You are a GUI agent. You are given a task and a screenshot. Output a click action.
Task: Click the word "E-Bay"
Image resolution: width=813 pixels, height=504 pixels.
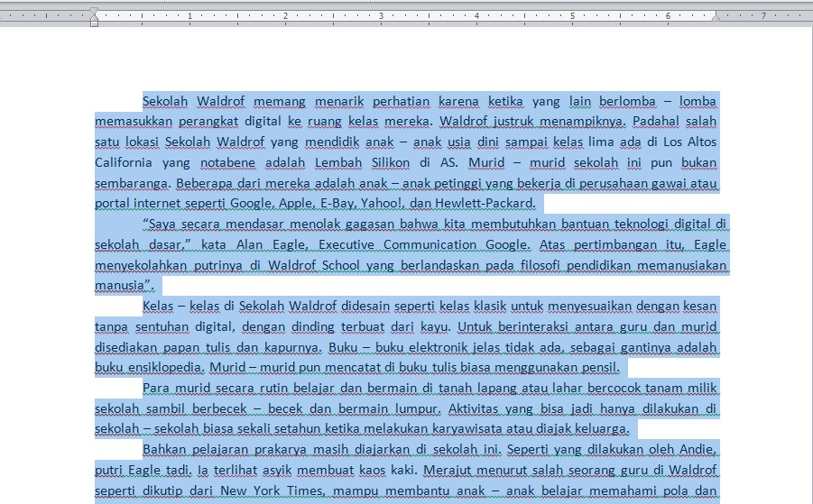click(x=337, y=203)
